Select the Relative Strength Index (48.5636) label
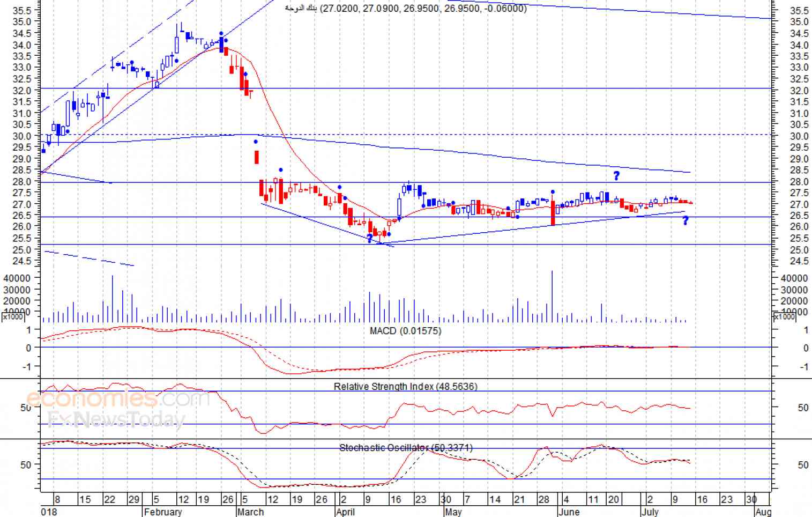The image size is (812, 517). point(405,386)
